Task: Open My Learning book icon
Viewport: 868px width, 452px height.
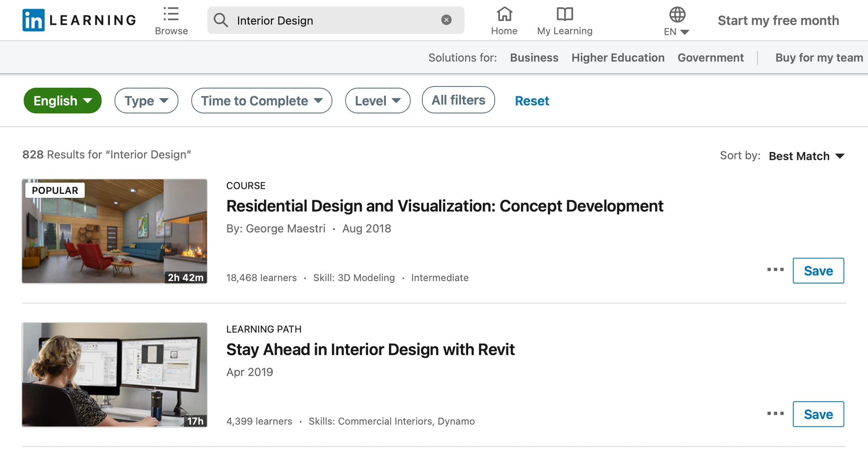Action: click(x=564, y=15)
